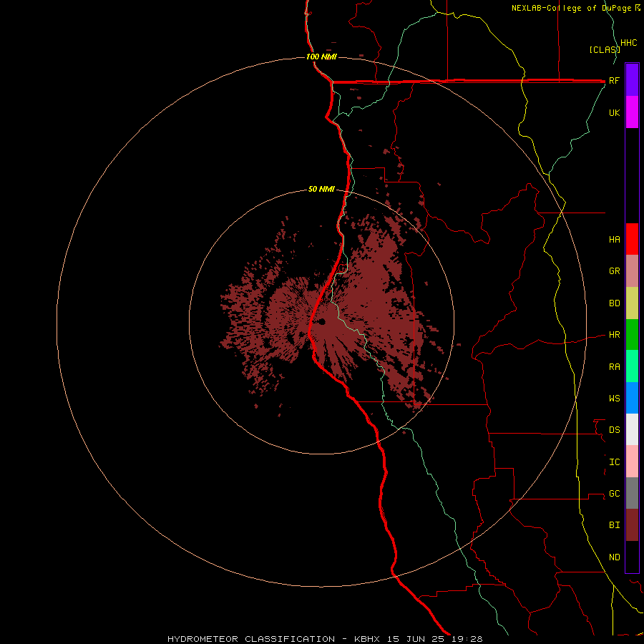Image resolution: width=644 pixels, height=644 pixels.
Task: Click the ND legend label
Action: click(614, 557)
